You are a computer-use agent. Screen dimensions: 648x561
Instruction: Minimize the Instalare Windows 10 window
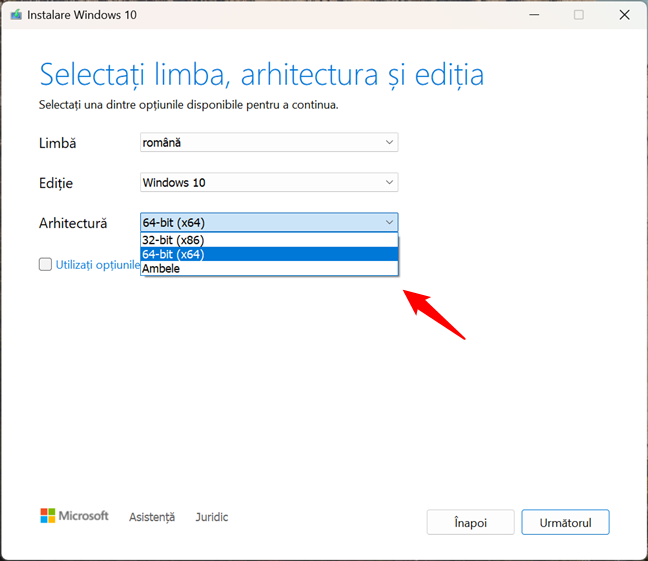(534, 15)
